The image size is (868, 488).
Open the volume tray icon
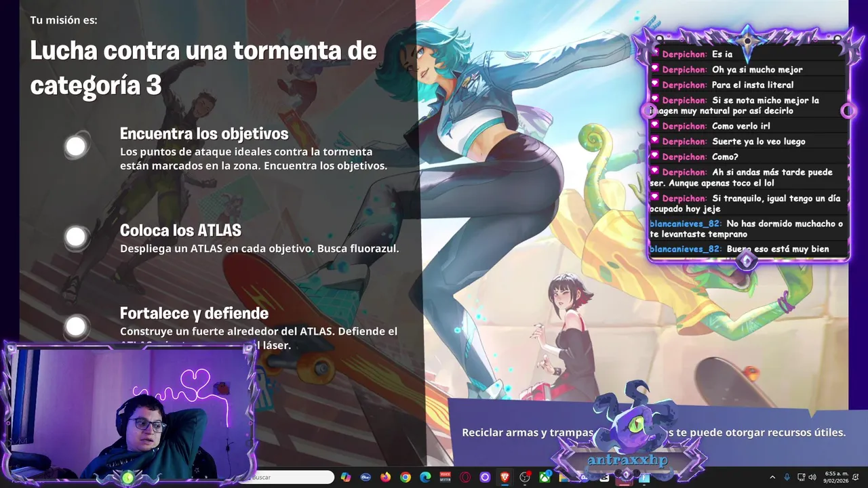(x=812, y=477)
